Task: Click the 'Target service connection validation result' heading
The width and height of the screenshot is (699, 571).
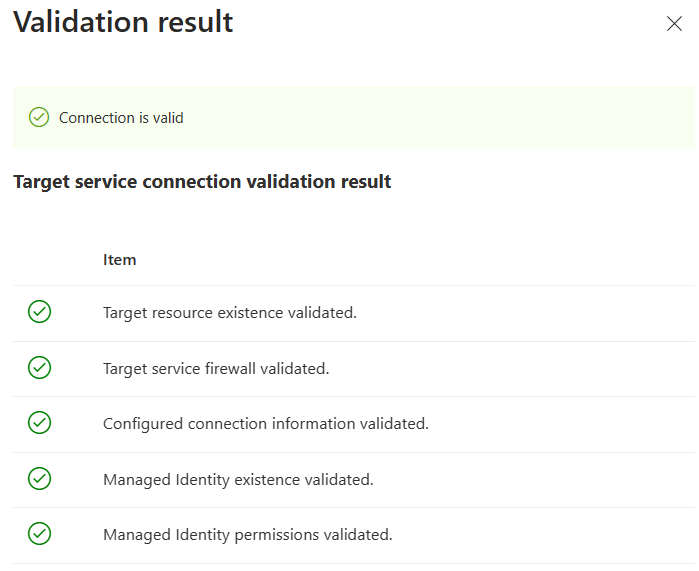Action: coord(202,182)
